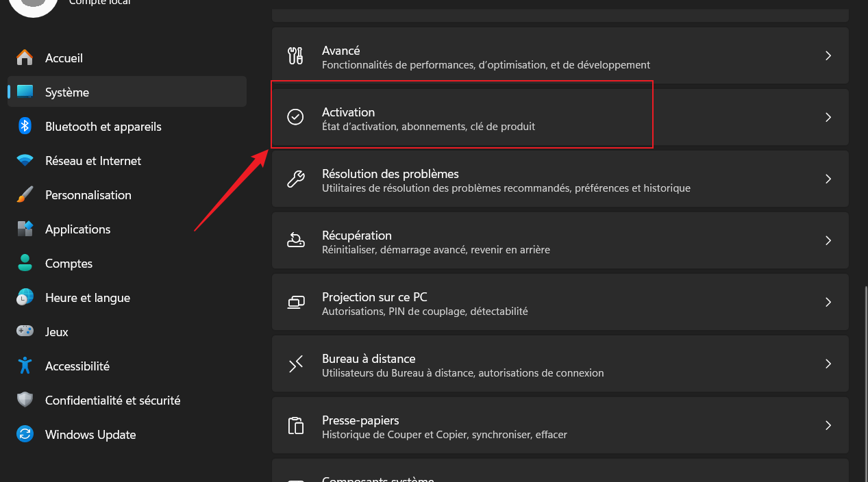Click the checkmark circle icon beside Activation
The image size is (868, 482).
(x=295, y=117)
